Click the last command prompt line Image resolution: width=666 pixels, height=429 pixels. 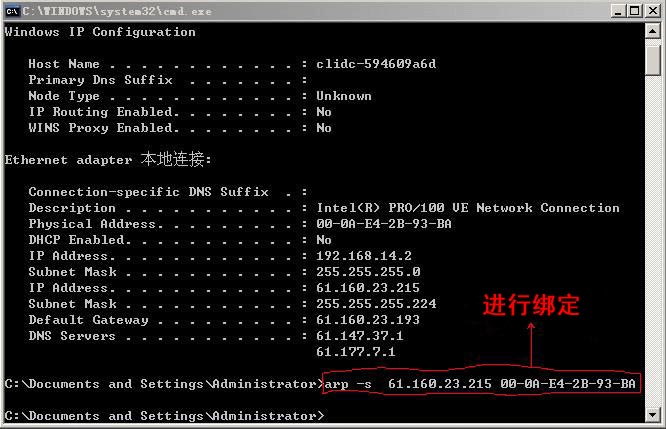pyautogui.click(x=164, y=415)
